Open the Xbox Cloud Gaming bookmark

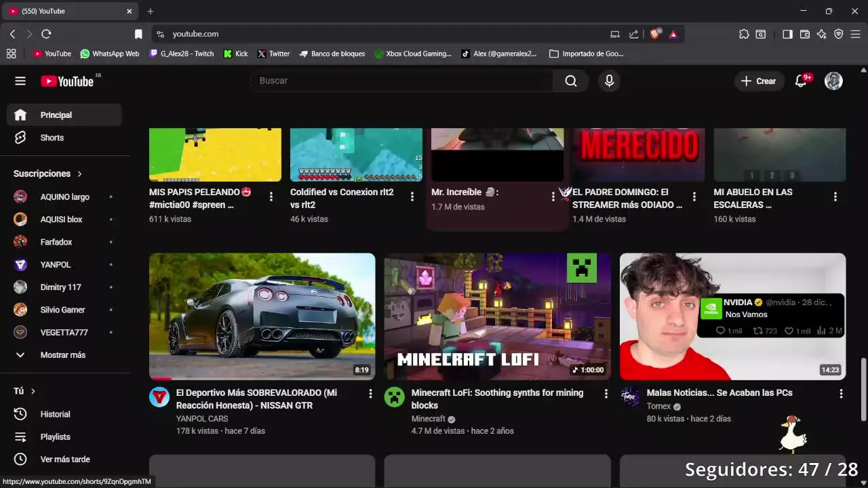coord(413,54)
